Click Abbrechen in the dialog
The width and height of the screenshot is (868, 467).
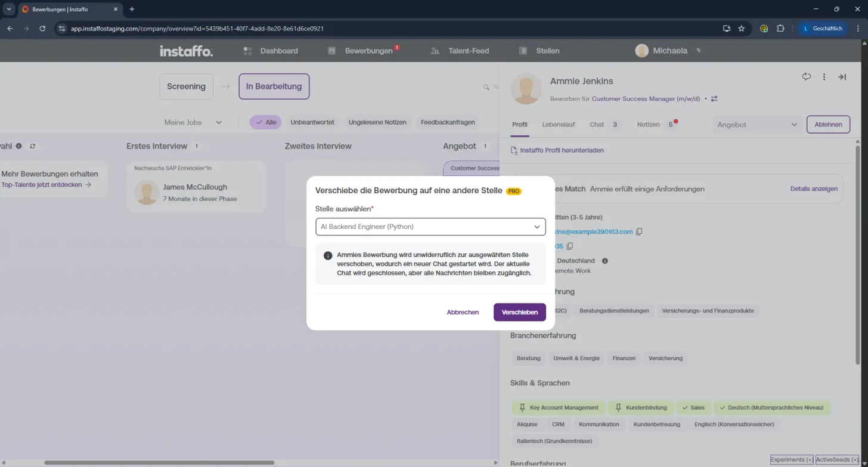coord(463,313)
